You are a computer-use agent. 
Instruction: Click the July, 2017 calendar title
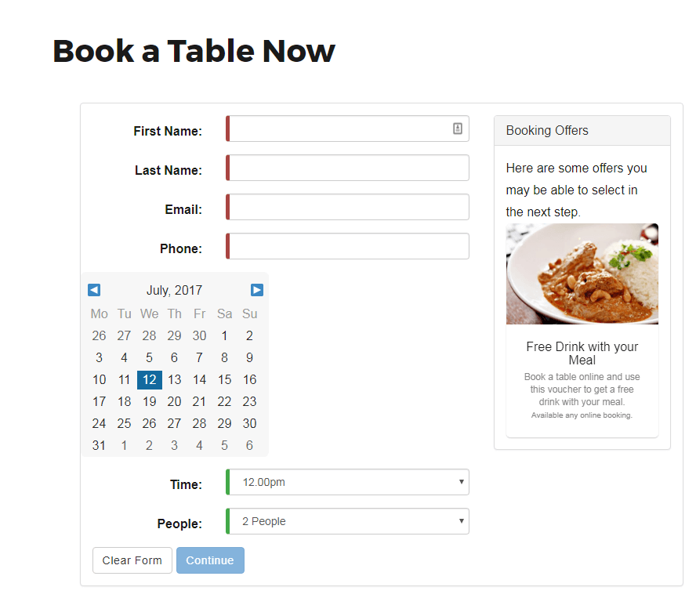(175, 290)
